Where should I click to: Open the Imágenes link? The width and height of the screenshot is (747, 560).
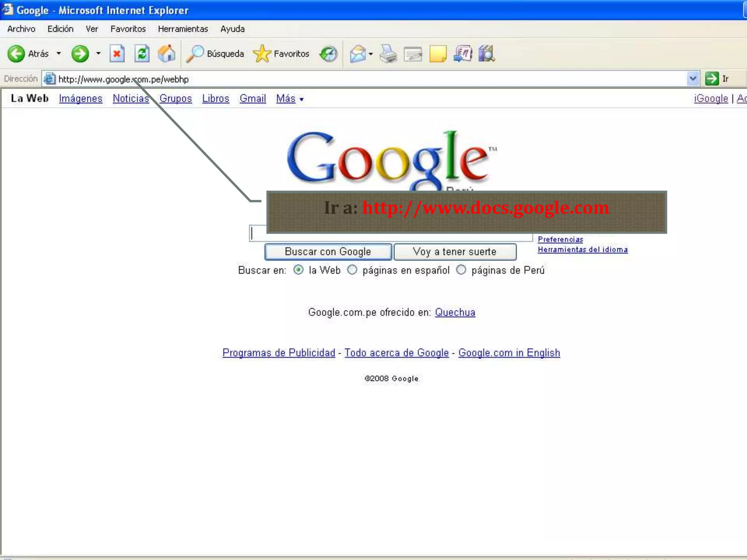coord(81,98)
